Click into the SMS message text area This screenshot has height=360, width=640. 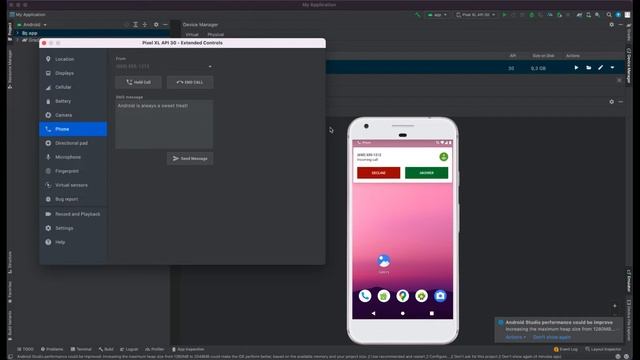coord(164,124)
